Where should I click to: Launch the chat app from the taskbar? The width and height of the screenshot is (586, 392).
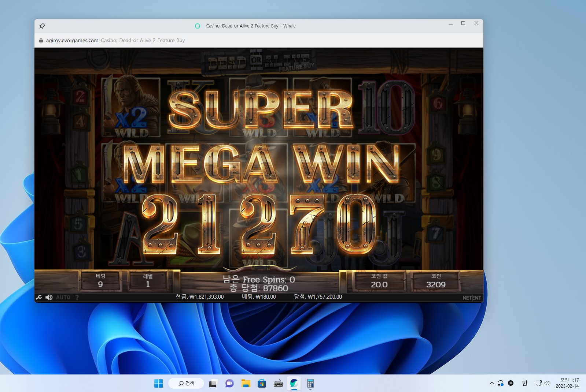229,383
